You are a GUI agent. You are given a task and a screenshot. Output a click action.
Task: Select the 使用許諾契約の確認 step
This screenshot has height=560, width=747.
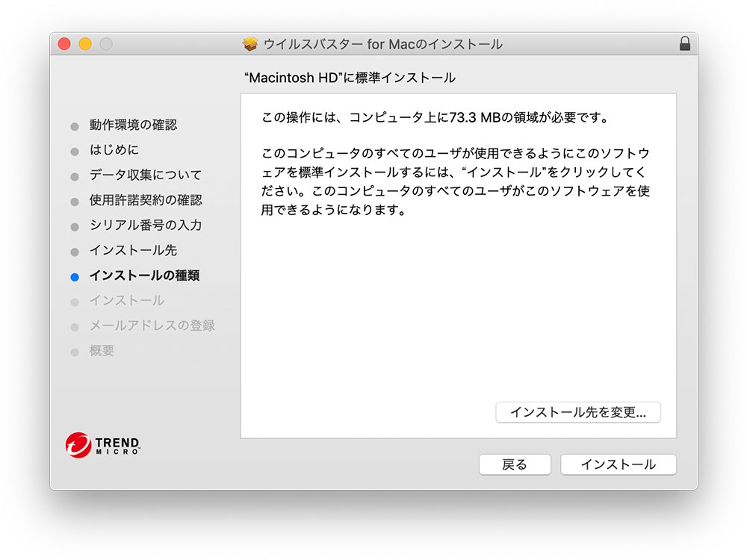(x=146, y=200)
